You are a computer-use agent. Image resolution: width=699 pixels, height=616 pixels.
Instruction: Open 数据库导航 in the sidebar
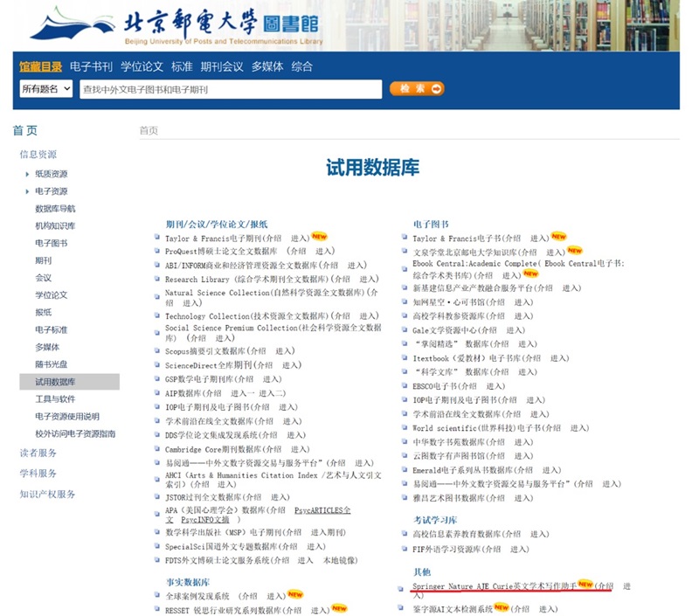click(55, 209)
